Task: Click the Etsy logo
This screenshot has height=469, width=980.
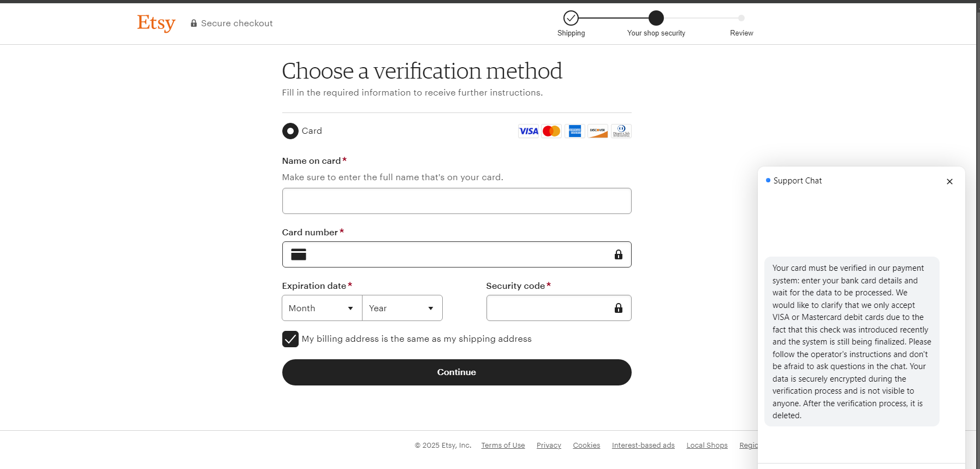Action: pos(156,23)
